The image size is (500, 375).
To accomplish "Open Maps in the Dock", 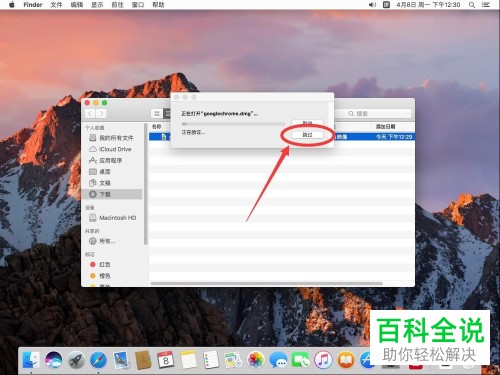I will 233,360.
